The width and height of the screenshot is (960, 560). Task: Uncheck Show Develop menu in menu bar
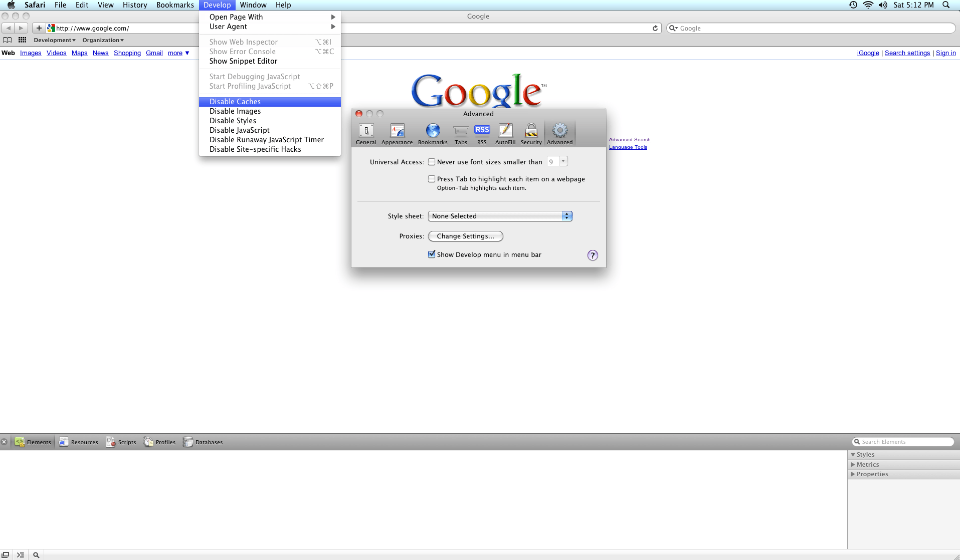(432, 254)
